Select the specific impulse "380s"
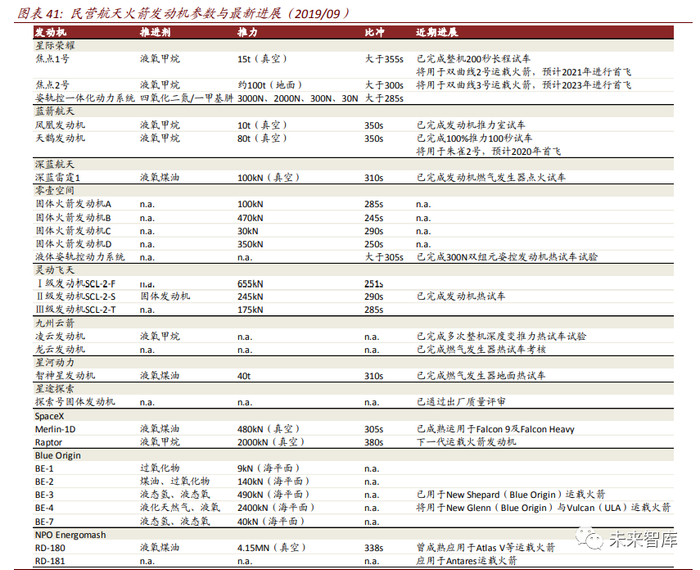Image resolution: width=700 pixels, height=570 pixels. [374, 442]
